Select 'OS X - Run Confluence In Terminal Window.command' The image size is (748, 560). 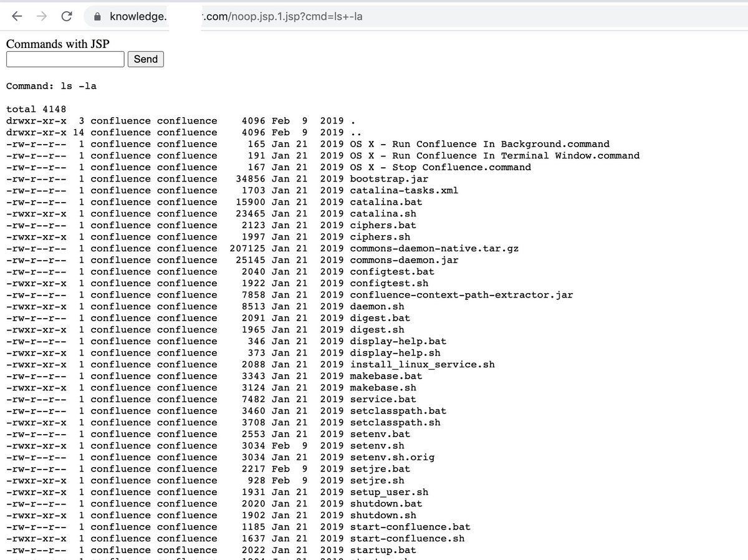tap(495, 156)
